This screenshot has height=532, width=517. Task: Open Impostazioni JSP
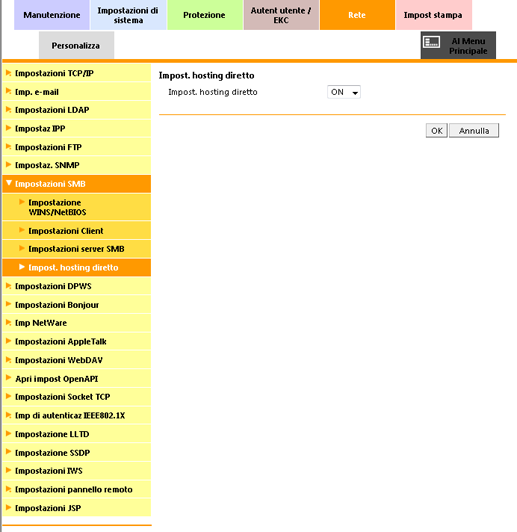[77, 508]
